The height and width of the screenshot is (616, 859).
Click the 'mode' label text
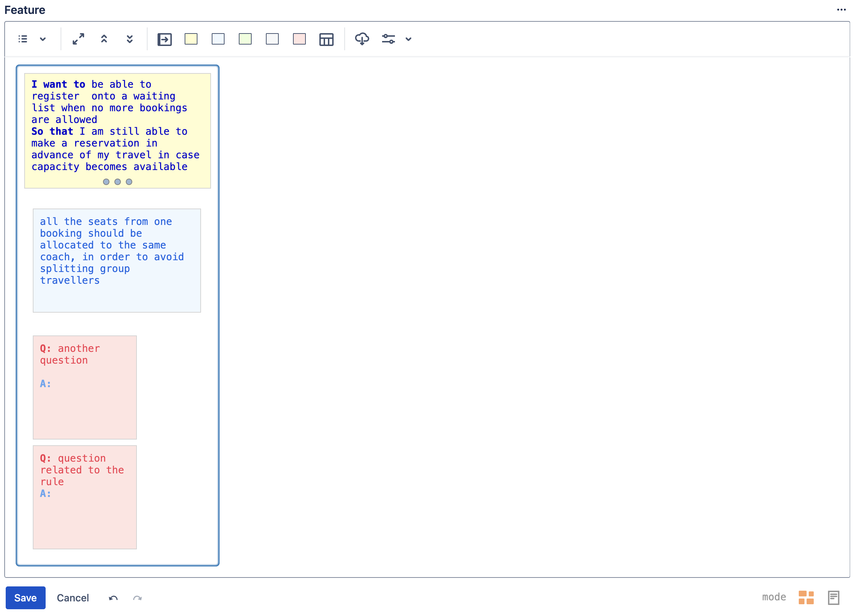coord(774,597)
